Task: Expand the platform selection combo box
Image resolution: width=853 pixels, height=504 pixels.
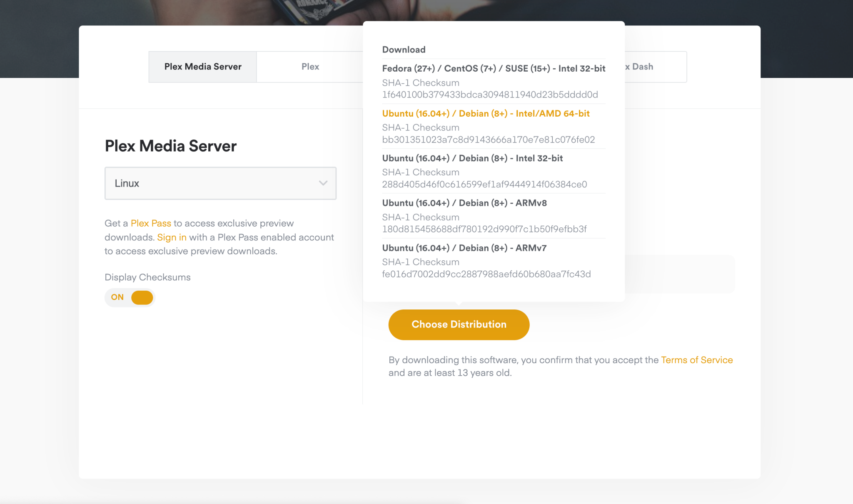Action: (x=220, y=183)
